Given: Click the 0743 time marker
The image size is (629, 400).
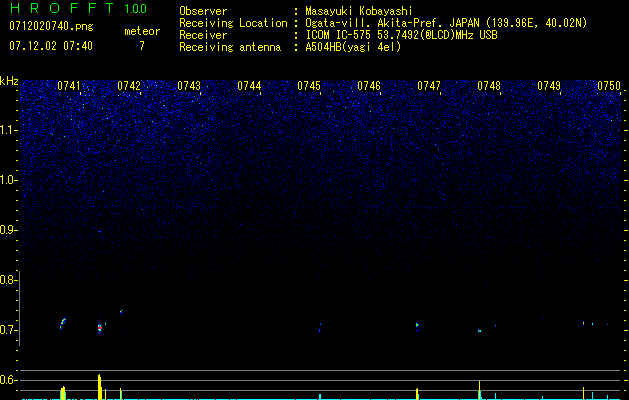Looking at the screenshot, I should [189, 86].
